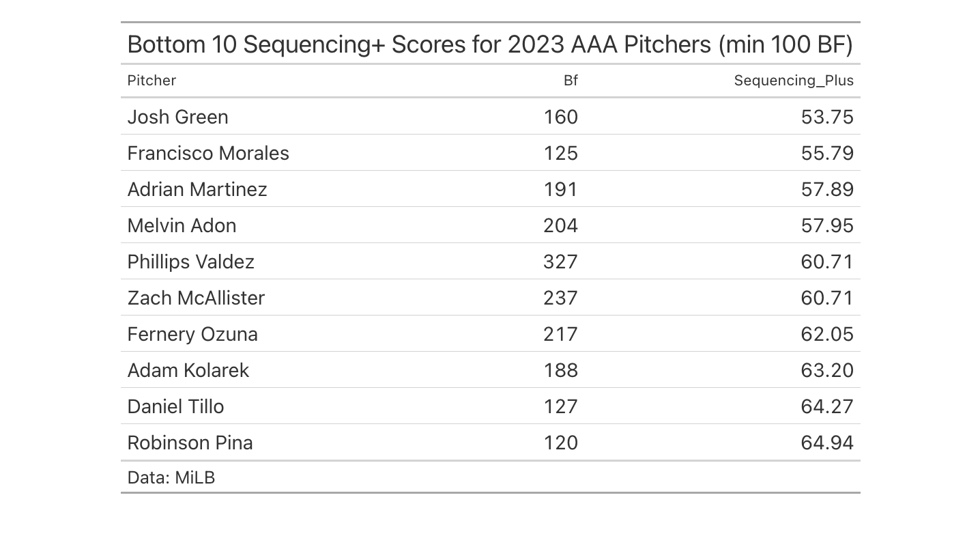Select Adam Kolarek in the table

(188, 370)
